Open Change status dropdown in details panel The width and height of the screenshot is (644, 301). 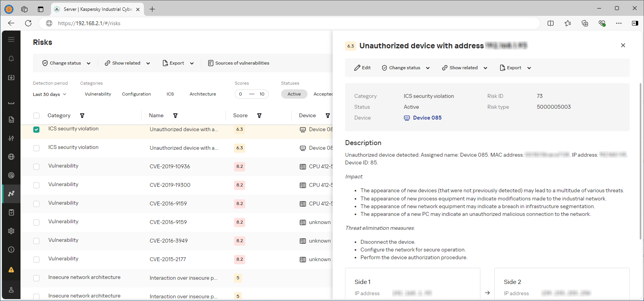[406, 68]
